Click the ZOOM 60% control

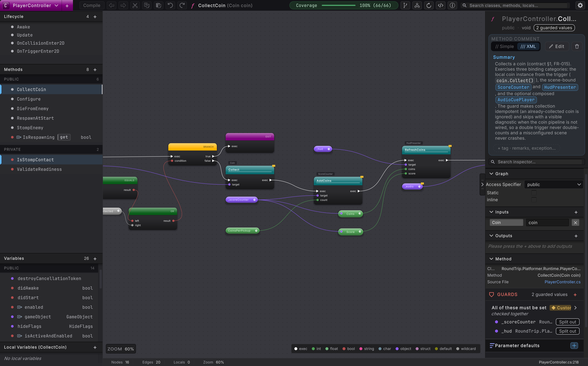coord(121,349)
